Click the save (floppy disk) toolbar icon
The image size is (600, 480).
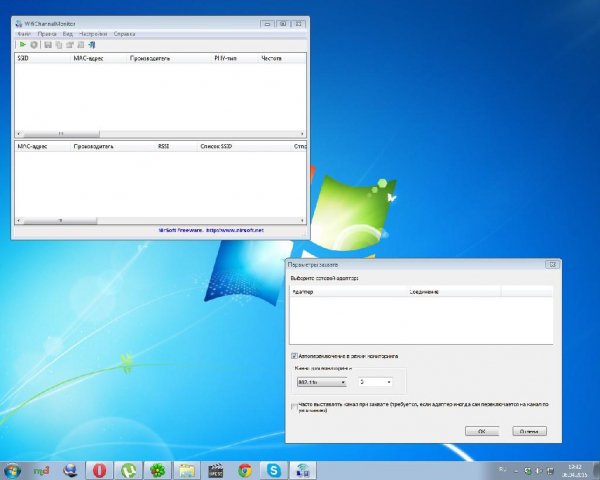pos(48,45)
